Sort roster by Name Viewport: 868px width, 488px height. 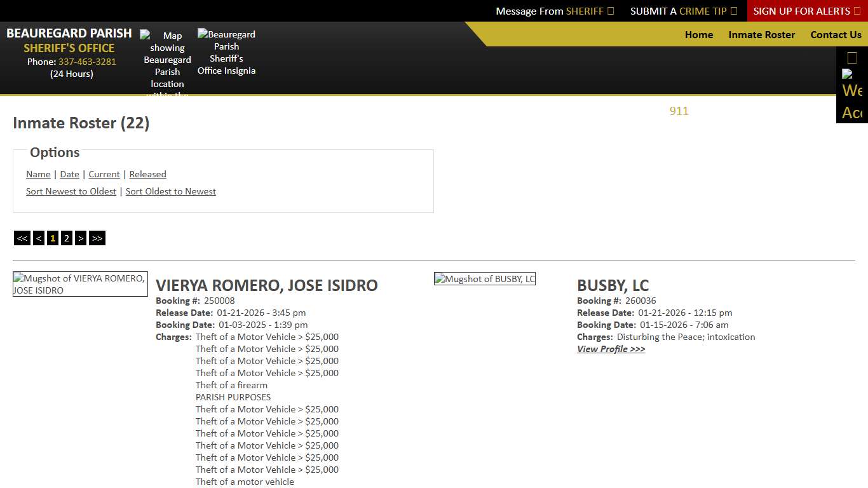[x=38, y=174]
